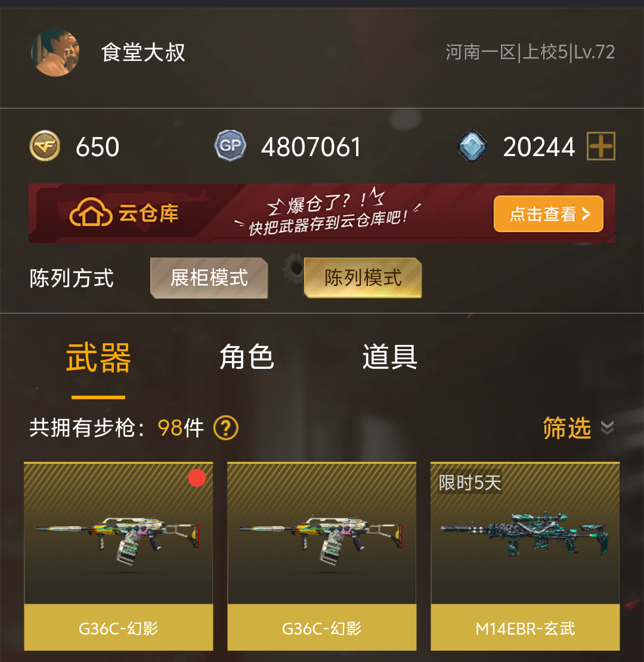Switch display to 陈列模式
Screen dimensions: 644x662
pyautogui.click(x=363, y=278)
